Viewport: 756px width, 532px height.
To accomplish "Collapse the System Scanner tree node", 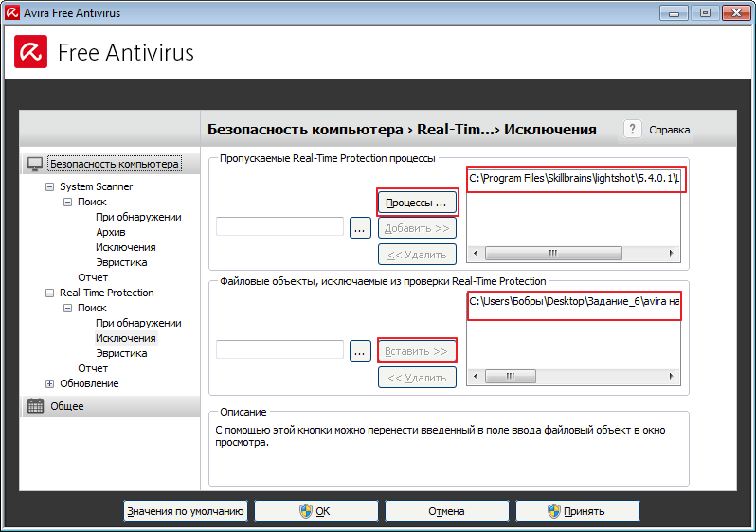I will (49, 186).
